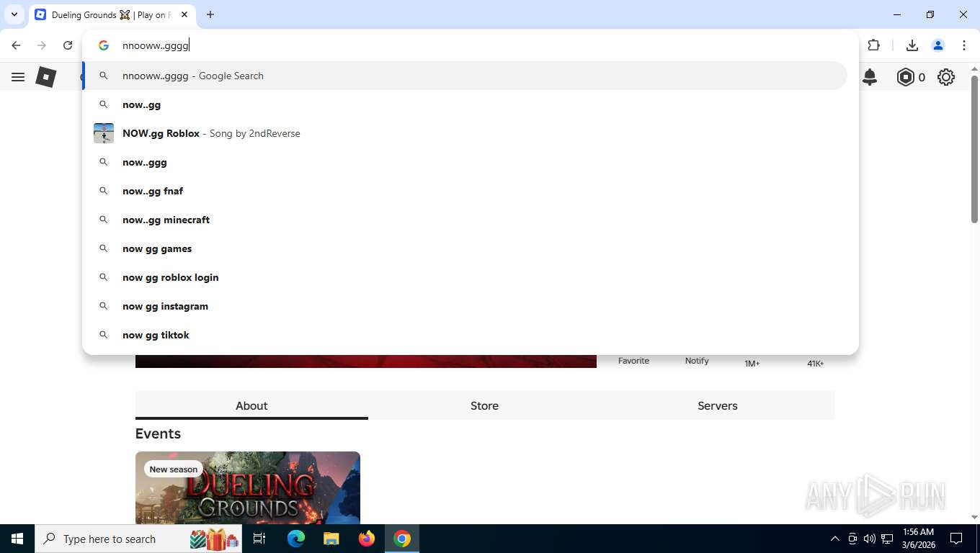Open the taskbar clock and date
Viewport: 980px width, 553px height.
pyautogui.click(x=918, y=539)
